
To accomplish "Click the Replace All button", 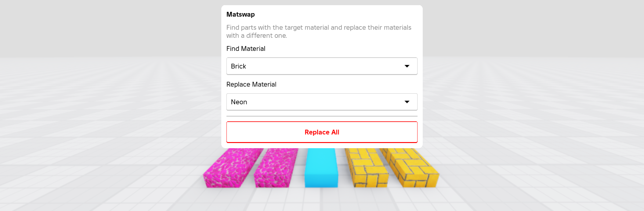I will tap(321, 132).
